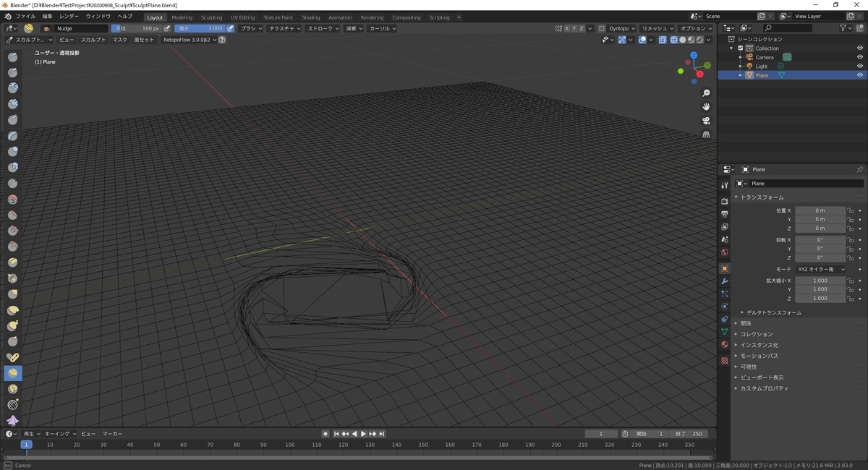
Task: Click the pin icon in Properties header
Action: click(x=859, y=169)
